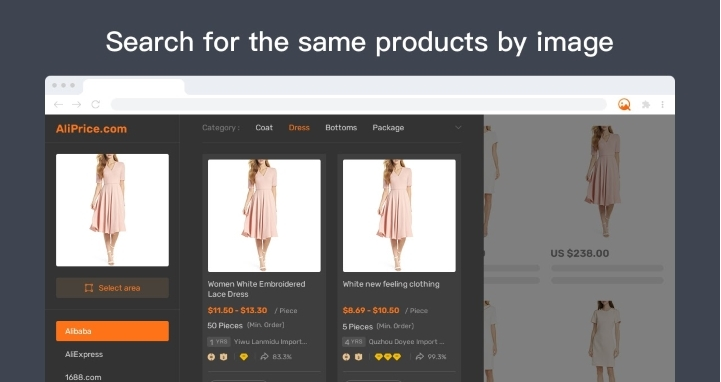The height and width of the screenshot is (382, 721).
Task: Click the response rate arrow beside 83.3%
Action: [264, 356]
